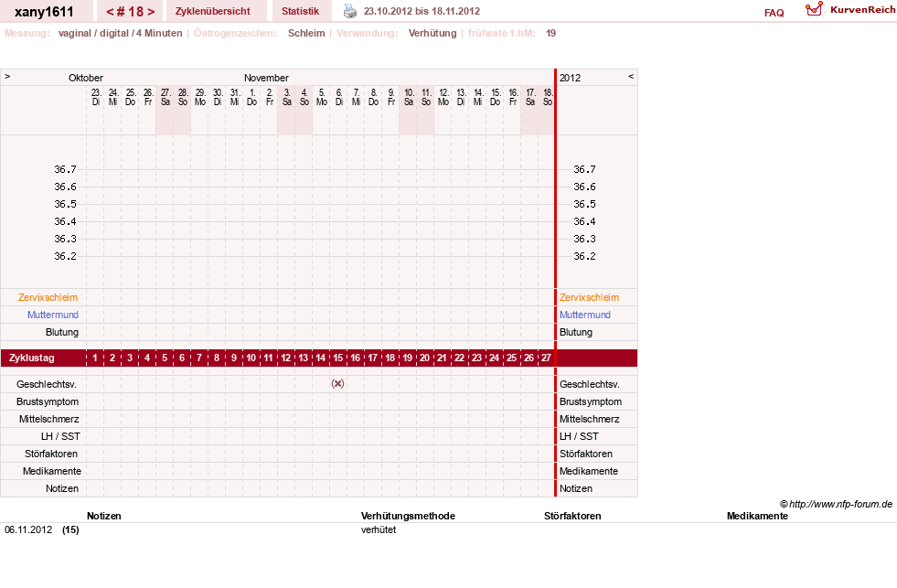Click the Schleim estrogen sign value
Image resolution: width=897 pixels, height=588 pixels.
[x=306, y=33]
